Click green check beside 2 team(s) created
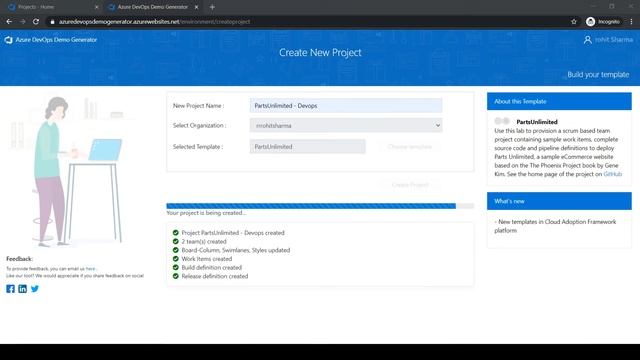The image size is (640, 360). point(176,241)
